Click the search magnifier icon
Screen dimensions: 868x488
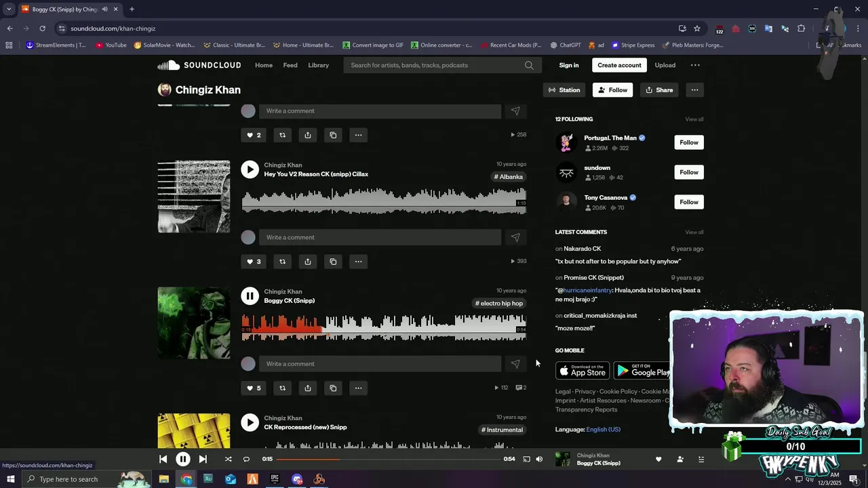tap(529, 65)
